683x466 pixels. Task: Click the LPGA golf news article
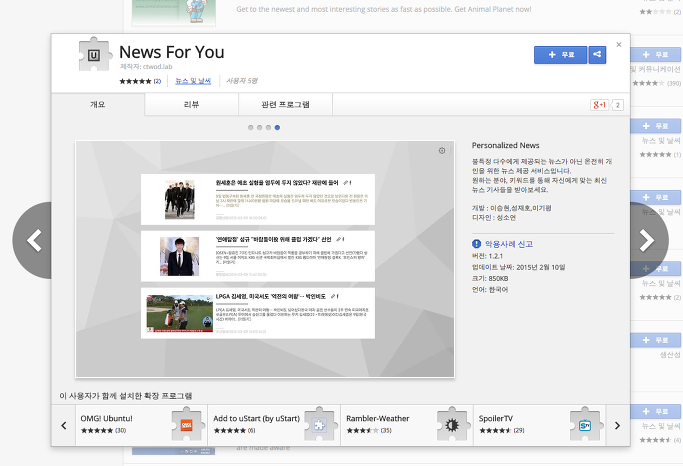click(x=258, y=313)
